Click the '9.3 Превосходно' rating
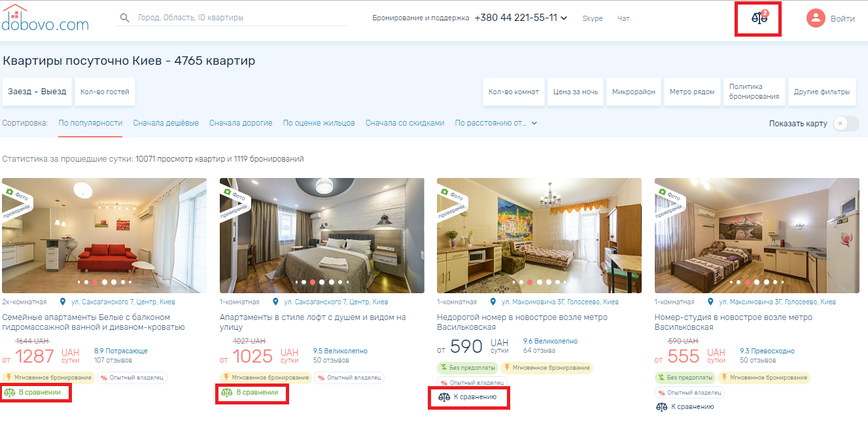The width and height of the screenshot is (868, 428). (x=767, y=351)
